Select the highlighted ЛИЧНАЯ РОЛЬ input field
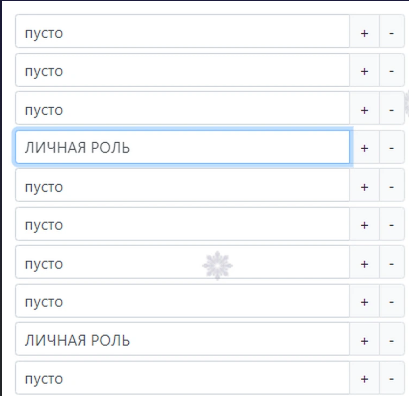The width and height of the screenshot is (409, 396). (182, 147)
